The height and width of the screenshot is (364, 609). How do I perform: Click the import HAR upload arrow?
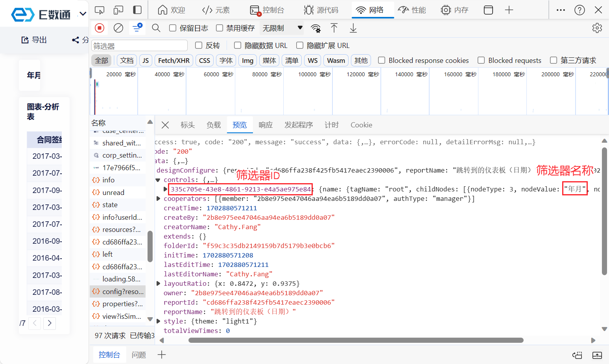[x=334, y=28]
